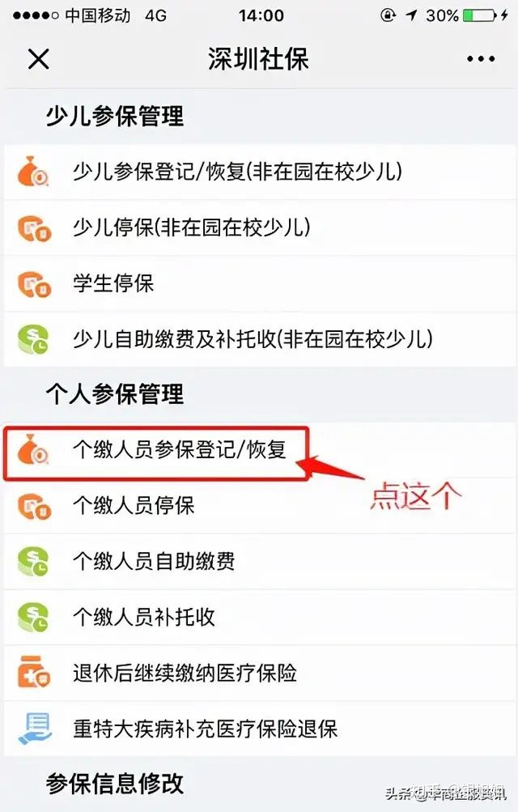Image resolution: width=518 pixels, height=812 pixels.
Task: Open 重特大疾病补充医疗保险退保
Action: (261, 729)
